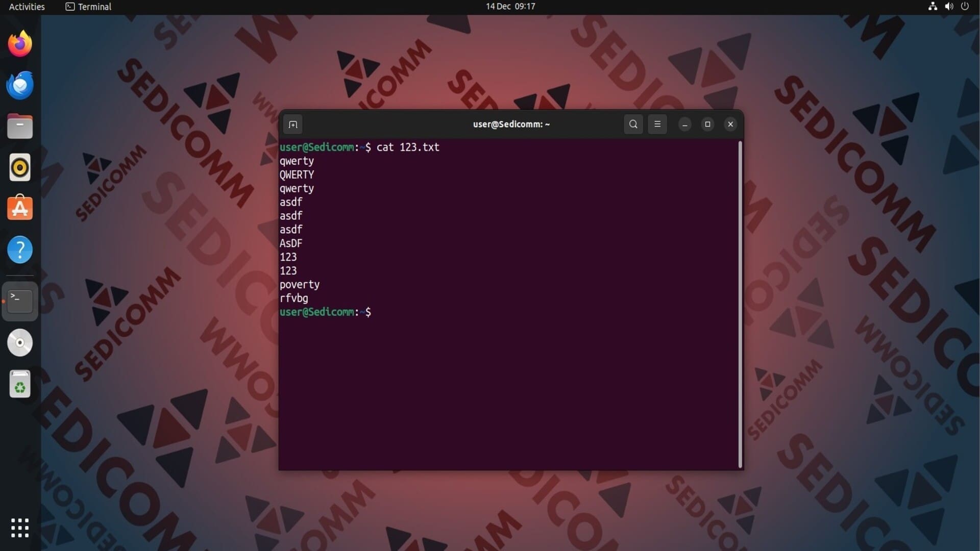Click the terminal search icon

(633, 124)
